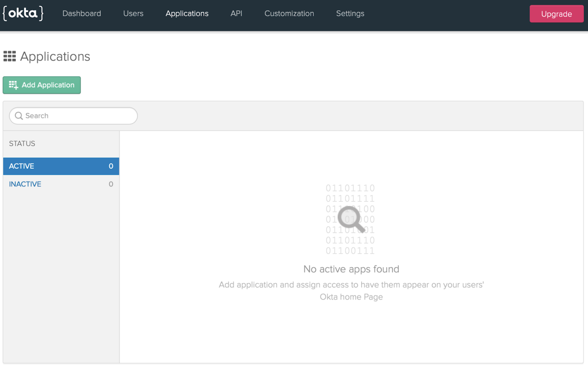Go to the Users menu
Viewport: 588px width, 366px height.
[x=133, y=14]
